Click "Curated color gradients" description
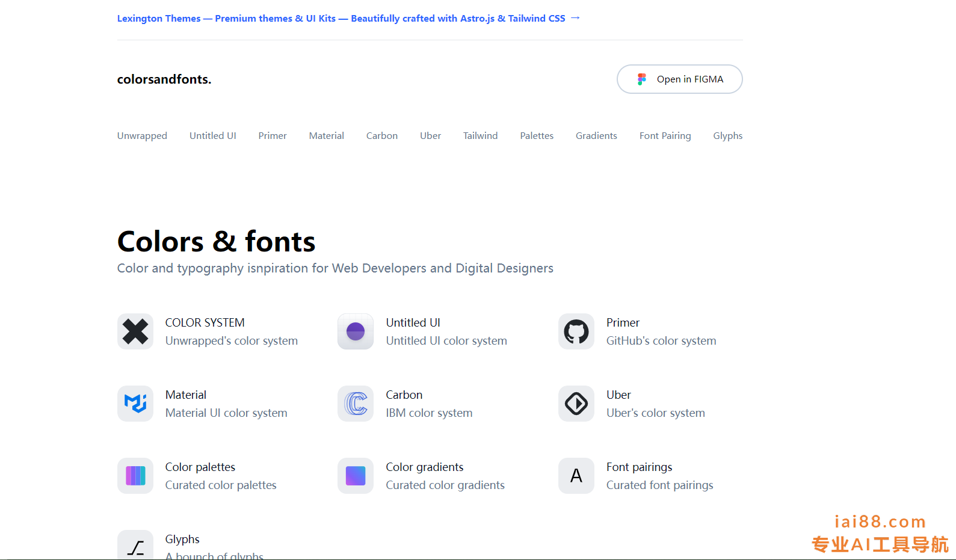Image resolution: width=956 pixels, height=560 pixels. point(445,485)
